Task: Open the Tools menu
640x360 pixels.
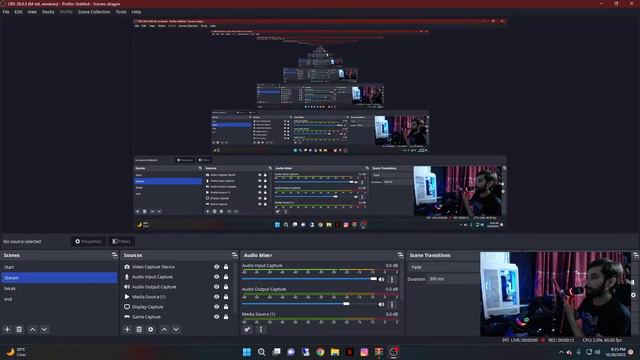Action: (121, 12)
